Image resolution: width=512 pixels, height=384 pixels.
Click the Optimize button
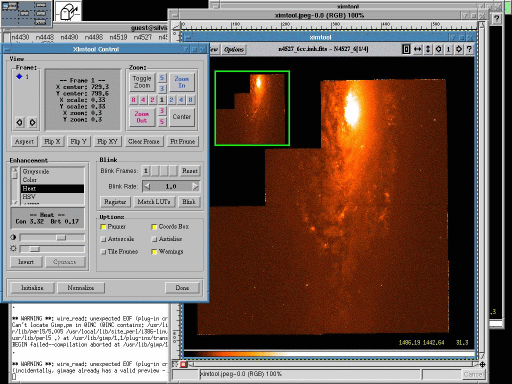(65, 262)
